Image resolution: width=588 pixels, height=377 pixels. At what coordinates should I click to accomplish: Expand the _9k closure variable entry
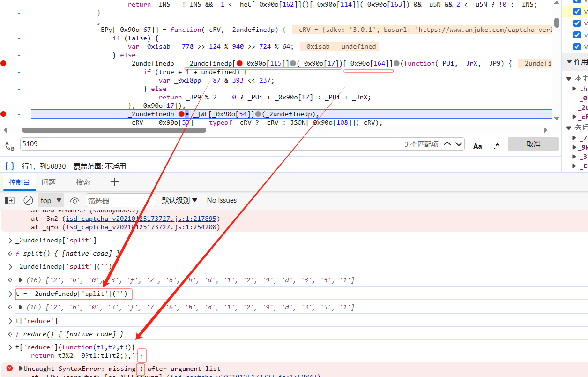pos(575,147)
